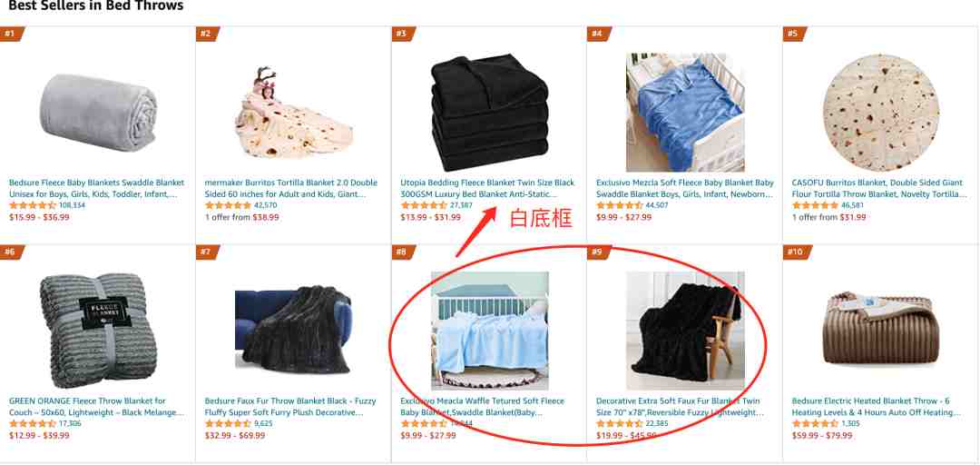Click star rating of CASOFU Burritos Blanket

[815, 205]
